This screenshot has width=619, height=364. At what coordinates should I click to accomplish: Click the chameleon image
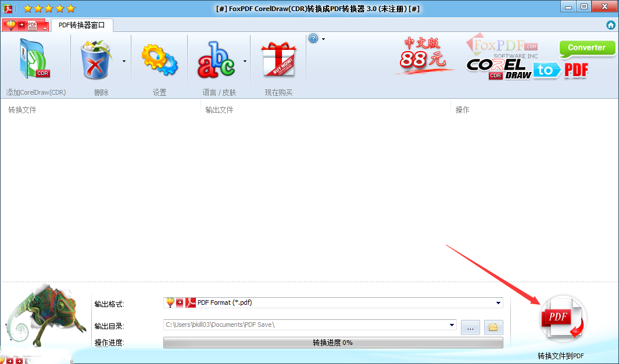coord(46,315)
